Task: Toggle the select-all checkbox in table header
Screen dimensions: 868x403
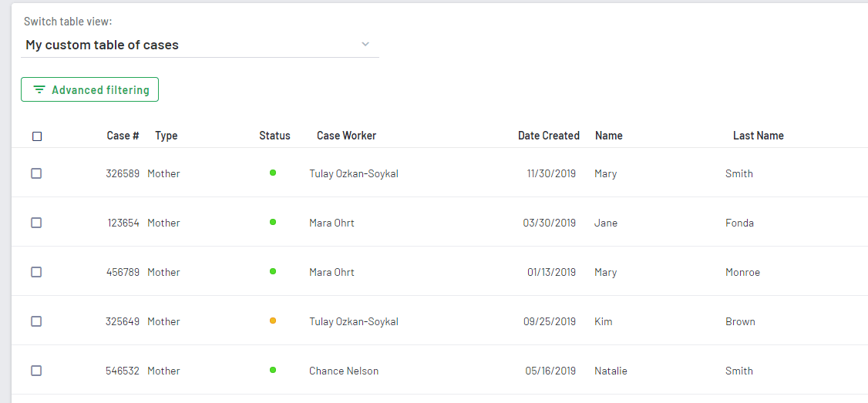Action: [x=37, y=136]
